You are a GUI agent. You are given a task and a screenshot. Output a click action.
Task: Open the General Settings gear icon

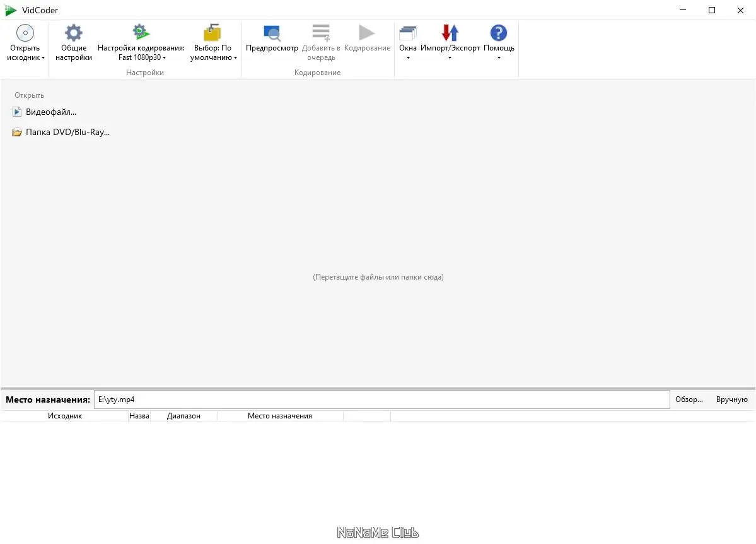(74, 33)
